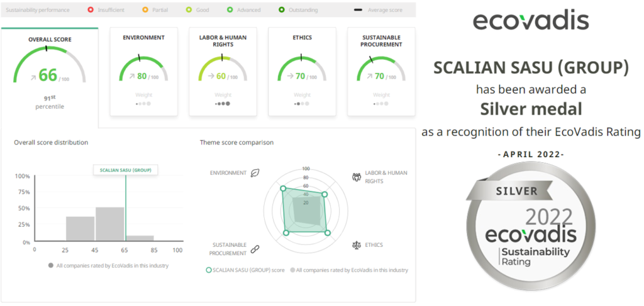This screenshot has height=306, width=644.
Task: Click the Labor & Human Rights weight dots
Action: [223, 104]
